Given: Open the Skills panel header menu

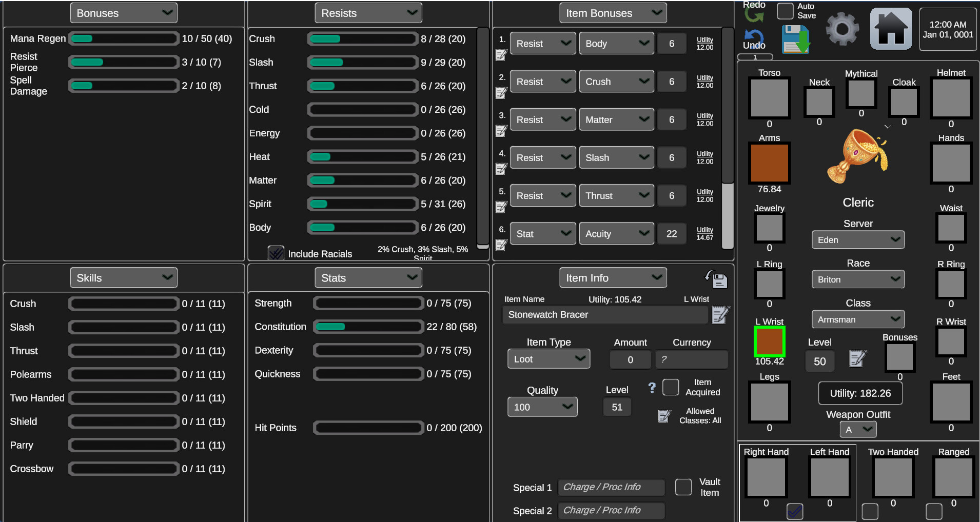Looking at the screenshot, I should click(x=123, y=277).
